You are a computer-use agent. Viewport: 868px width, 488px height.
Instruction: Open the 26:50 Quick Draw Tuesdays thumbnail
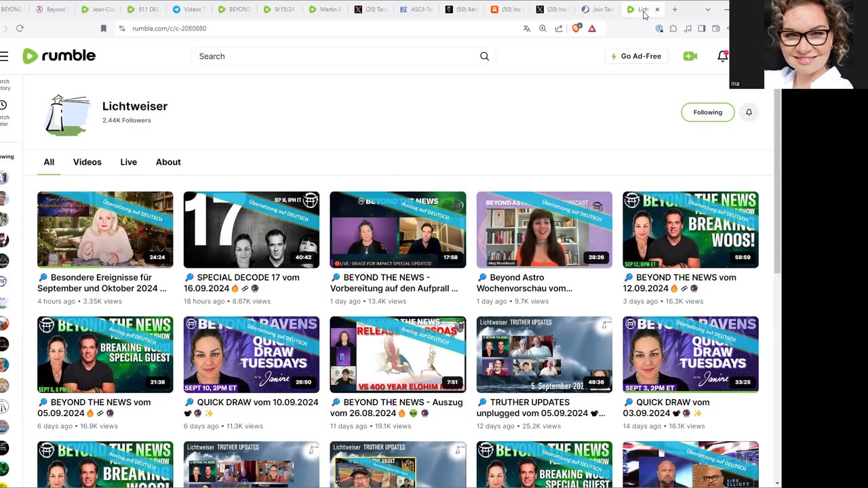pos(252,354)
